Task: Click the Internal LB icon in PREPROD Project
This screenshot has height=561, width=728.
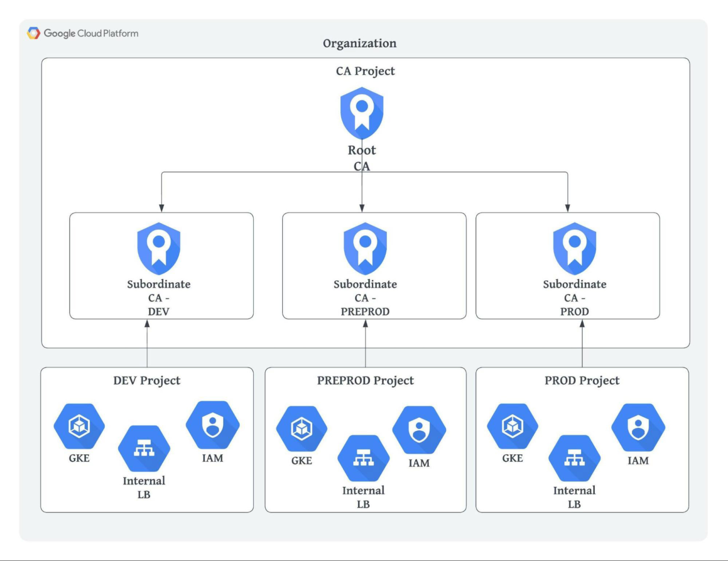Action: pyautogui.click(x=364, y=458)
